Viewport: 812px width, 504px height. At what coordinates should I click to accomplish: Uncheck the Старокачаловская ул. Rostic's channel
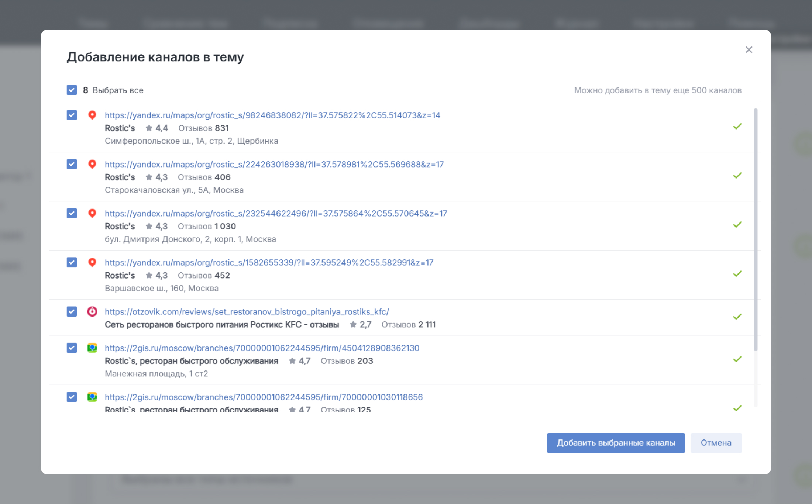click(72, 164)
